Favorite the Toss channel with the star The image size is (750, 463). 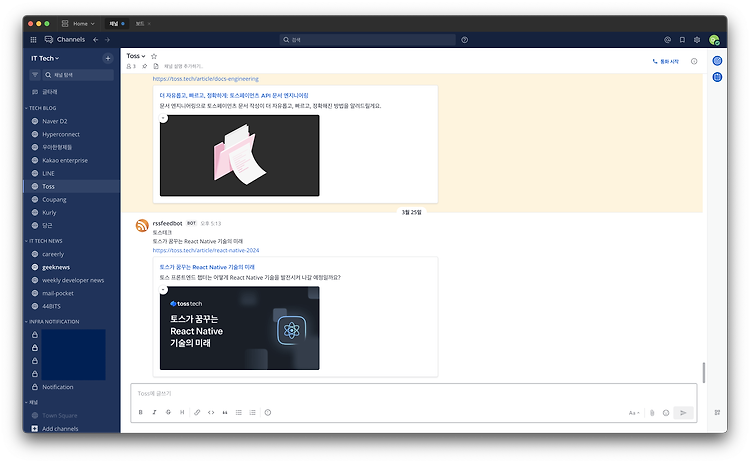(154, 56)
